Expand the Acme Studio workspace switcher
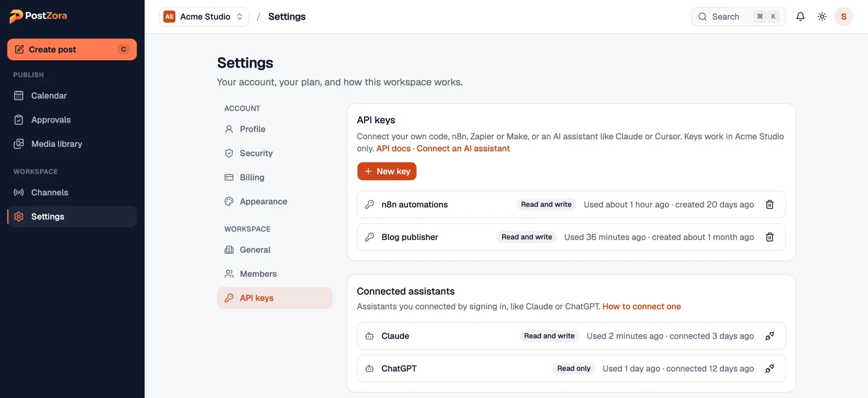The width and height of the screenshot is (868, 398). [x=204, y=16]
